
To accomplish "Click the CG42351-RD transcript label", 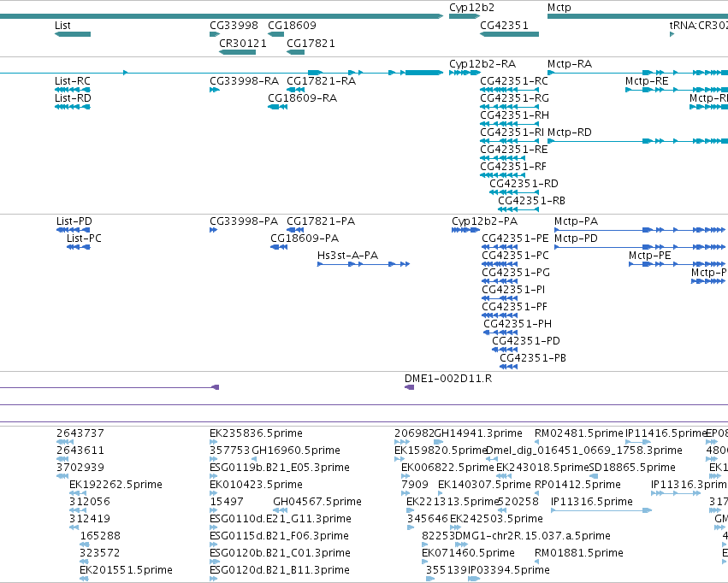I will 524,184.
